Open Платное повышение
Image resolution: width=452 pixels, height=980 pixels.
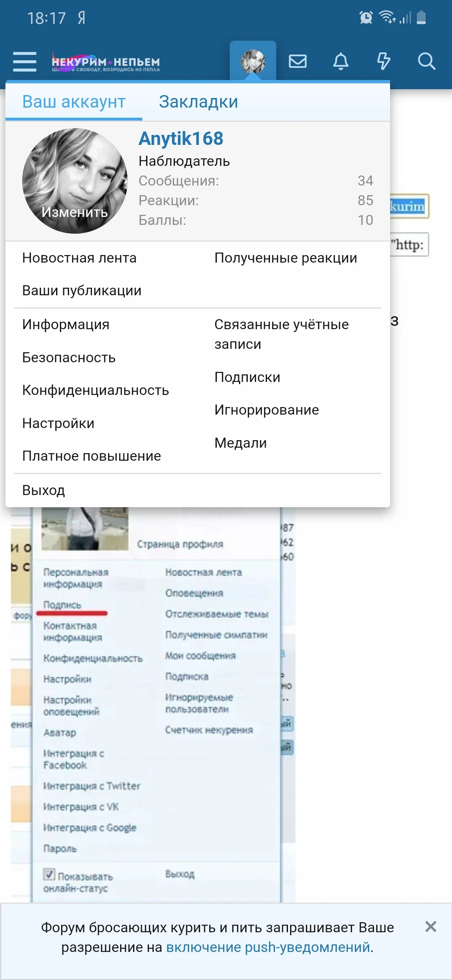point(92,456)
